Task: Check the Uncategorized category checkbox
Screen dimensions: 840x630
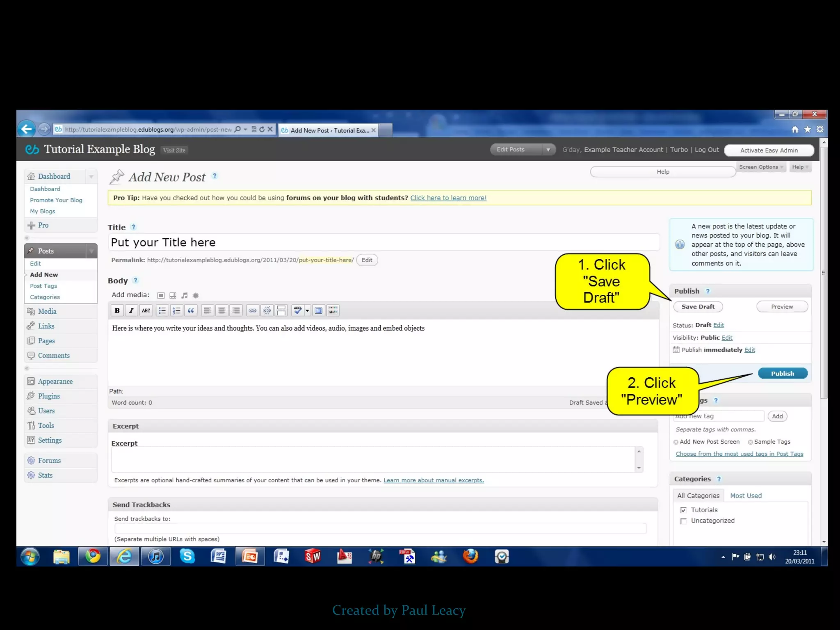Action: tap(683, 521)
